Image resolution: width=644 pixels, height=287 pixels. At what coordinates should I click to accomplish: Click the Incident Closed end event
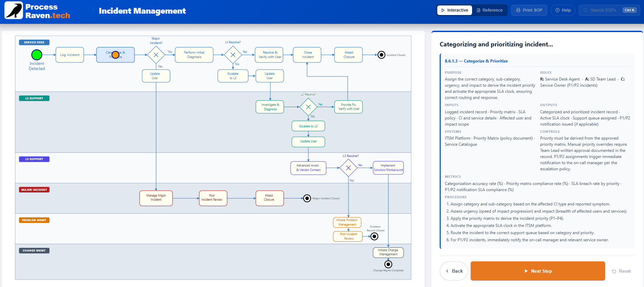381,55
